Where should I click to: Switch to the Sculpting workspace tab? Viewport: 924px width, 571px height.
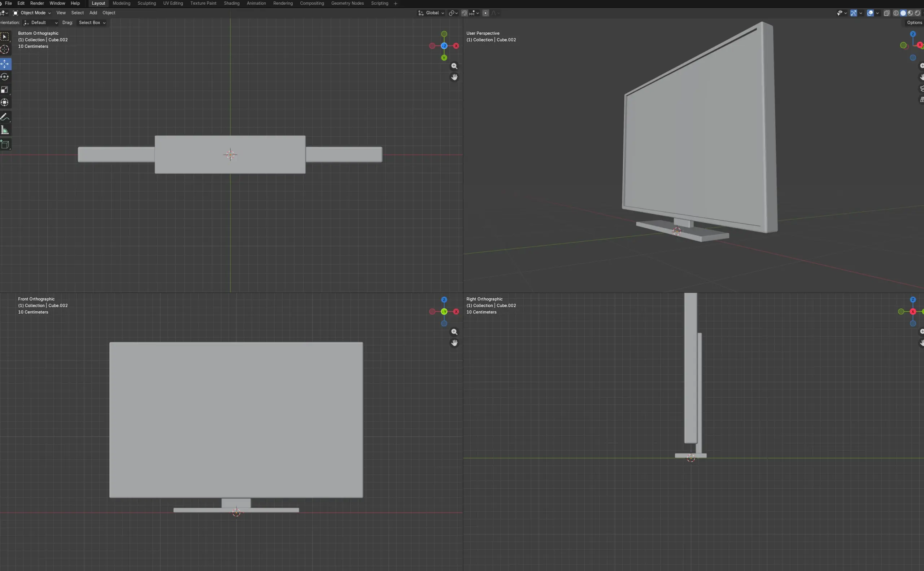(x=147, y=3)
